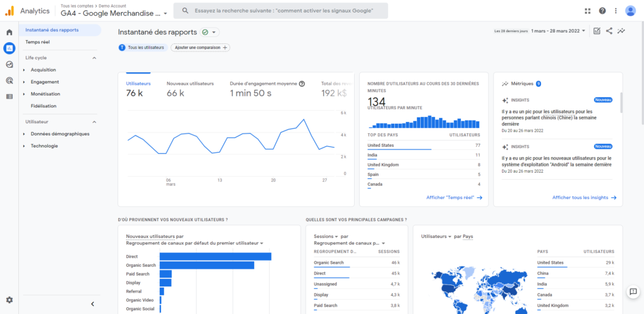Screen dimensions: 644x314
Task: Click the Google Analytics logo
Action: [9, 11]
